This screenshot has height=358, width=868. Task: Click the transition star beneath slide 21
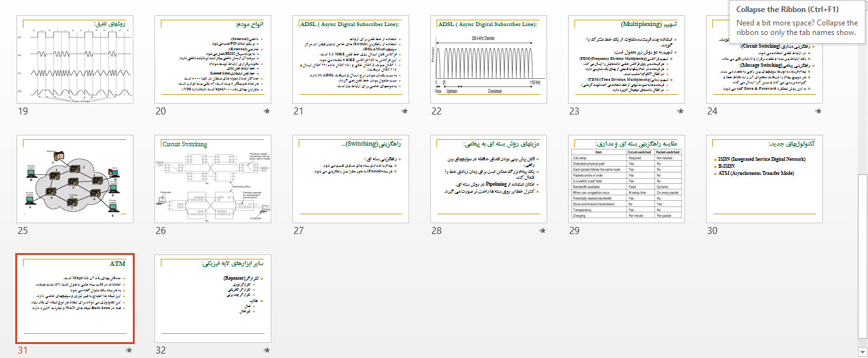[405, 111]
